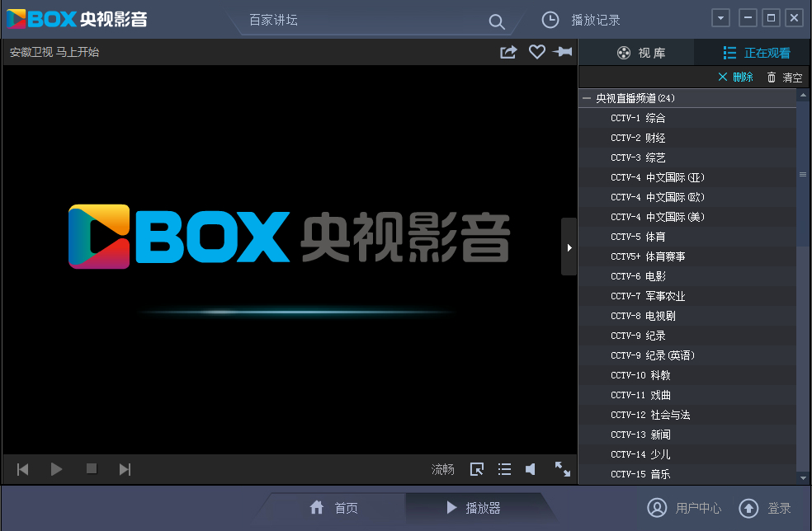Image resolution: width=812 pixels, height=531 pixels.
Task: Select CCTV-4 中文国际 (美) channel
Action: 687,217
